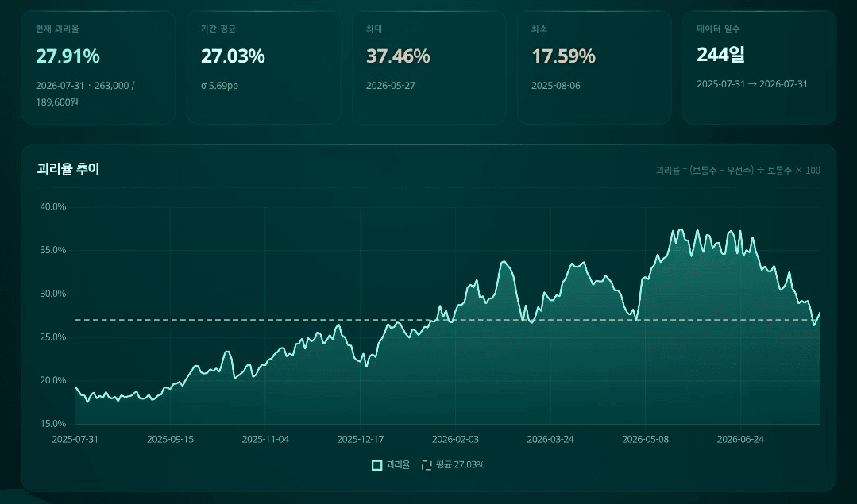Viewport: 857px width, 504px height.
Task: Click the 2025-07-31 x-axis date label
Action: tap(75, 439)
